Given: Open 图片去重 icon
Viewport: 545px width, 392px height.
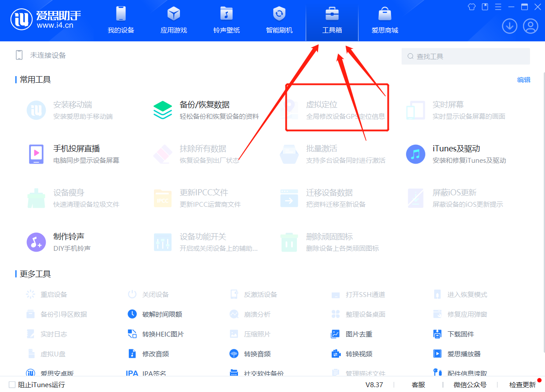Looking at the screenshot, I should coord(335,334).
